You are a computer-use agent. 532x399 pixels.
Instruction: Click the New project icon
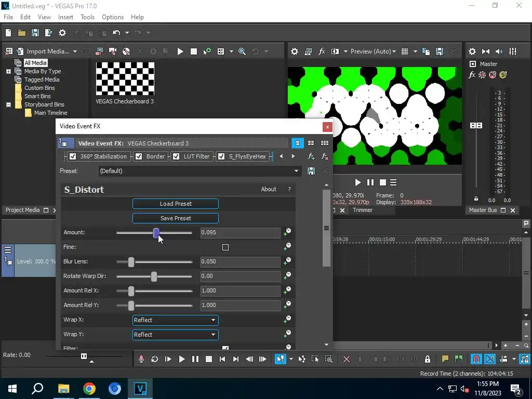(x=8, y=33)
